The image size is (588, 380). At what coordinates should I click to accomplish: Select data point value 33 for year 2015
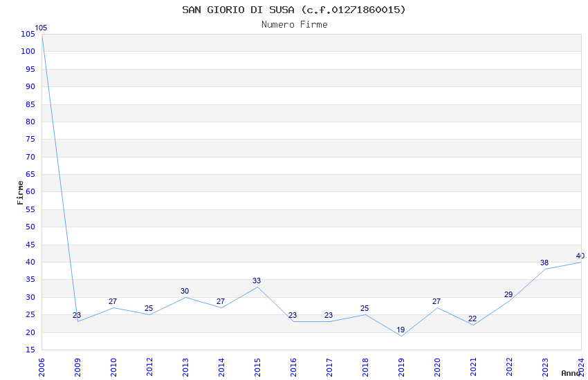click(257, 281)
